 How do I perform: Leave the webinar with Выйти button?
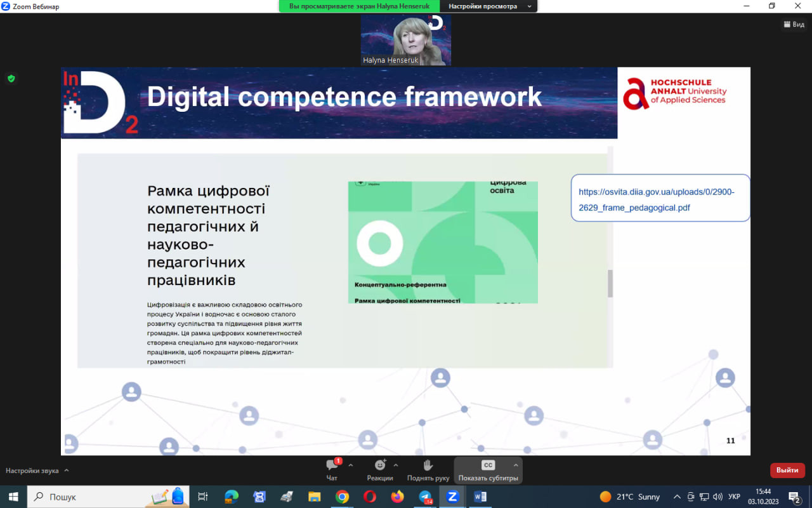(787, 471)
